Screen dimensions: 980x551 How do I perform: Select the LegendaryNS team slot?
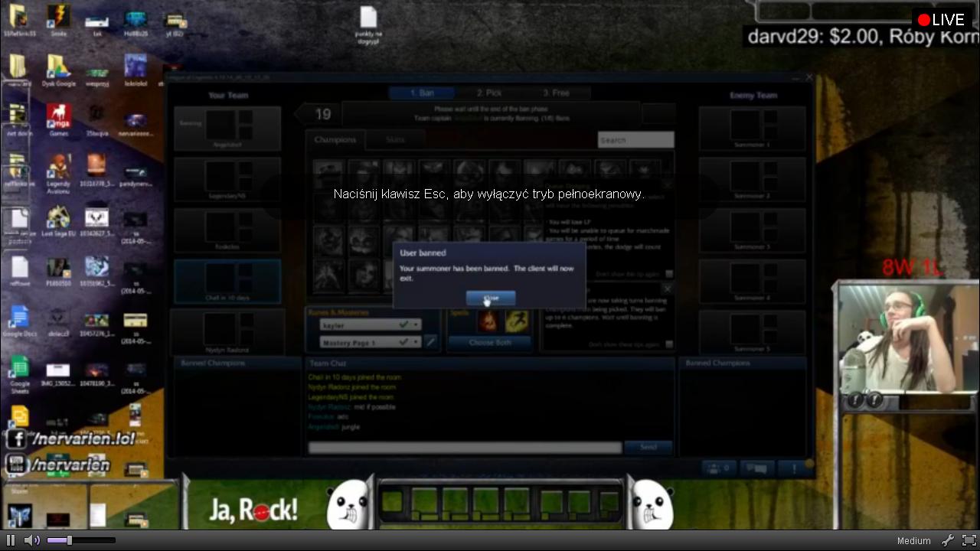point(227,180)
